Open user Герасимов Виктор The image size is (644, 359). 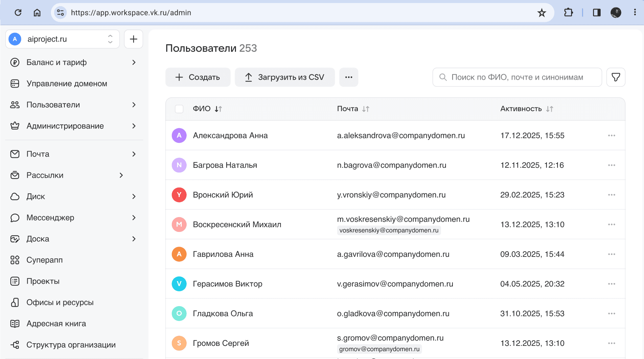click(227, 284)
